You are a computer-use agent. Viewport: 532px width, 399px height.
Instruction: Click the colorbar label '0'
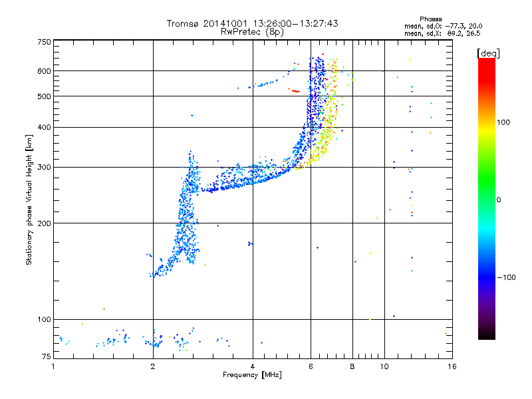[499, 200]
